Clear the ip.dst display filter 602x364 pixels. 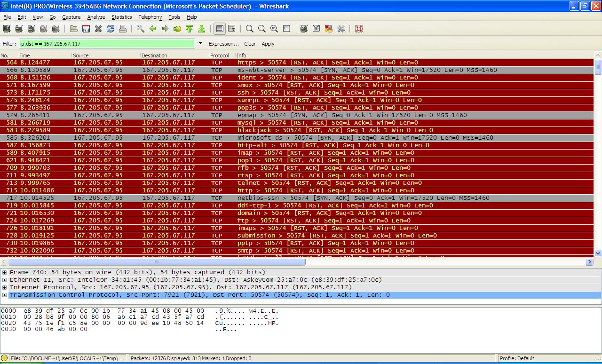250,44
